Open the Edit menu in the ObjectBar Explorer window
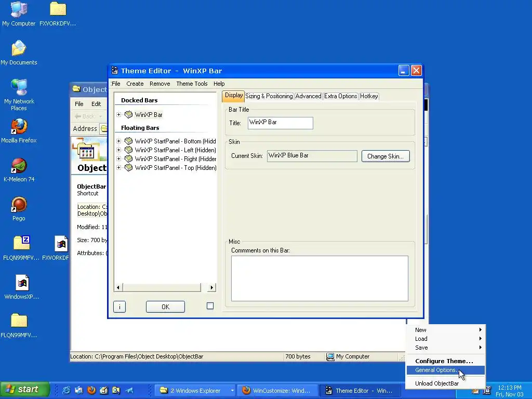The height and width of the screenshot is (399, 532). 96,104
